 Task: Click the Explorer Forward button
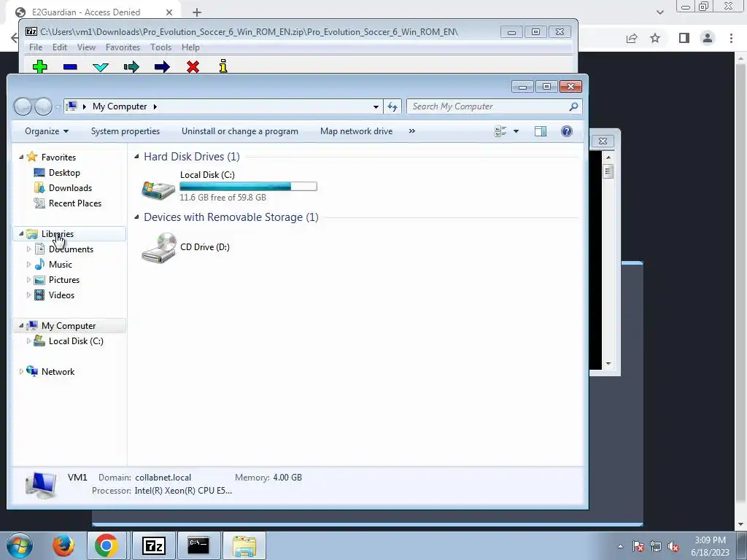[x=43, y=106]
